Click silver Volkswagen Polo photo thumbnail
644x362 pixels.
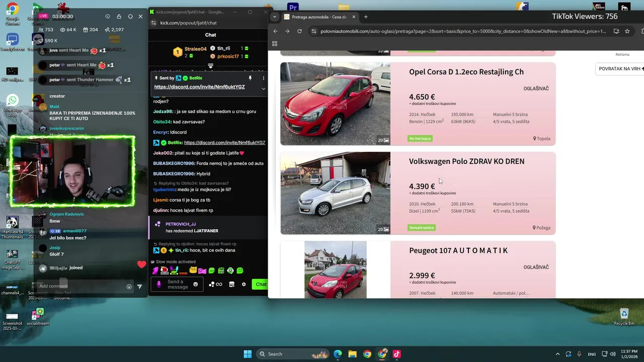(x=335, y=193)
